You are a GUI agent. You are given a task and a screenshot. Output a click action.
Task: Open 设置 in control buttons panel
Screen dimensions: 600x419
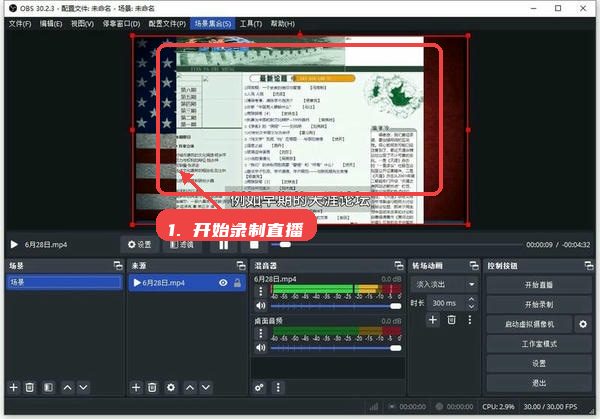pos(539,364)
